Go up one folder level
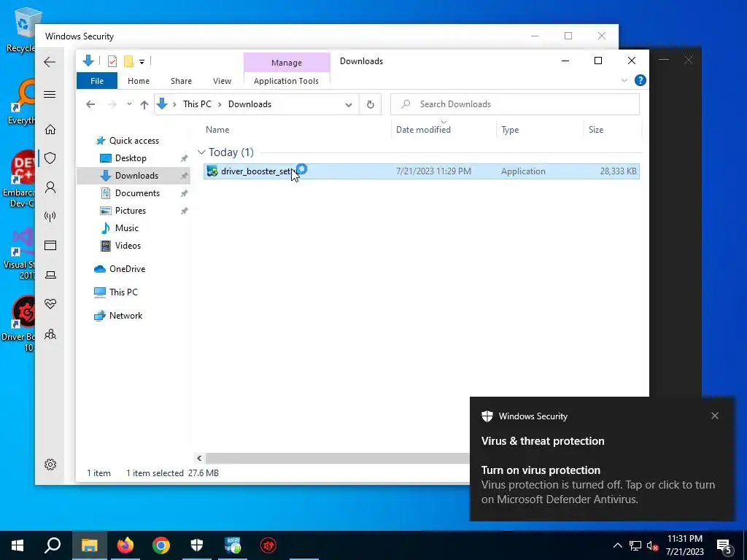This screenshot has width=747, height=560. coord(144,105)
